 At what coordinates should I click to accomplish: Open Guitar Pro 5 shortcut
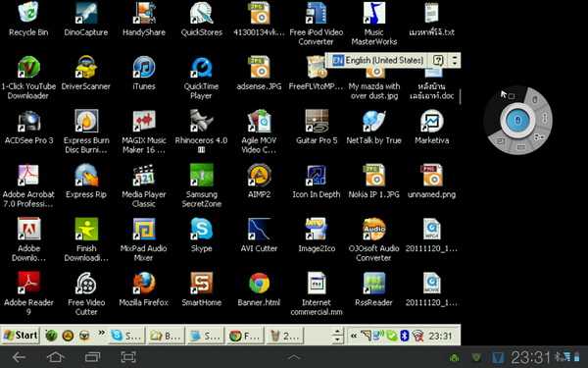317,127
